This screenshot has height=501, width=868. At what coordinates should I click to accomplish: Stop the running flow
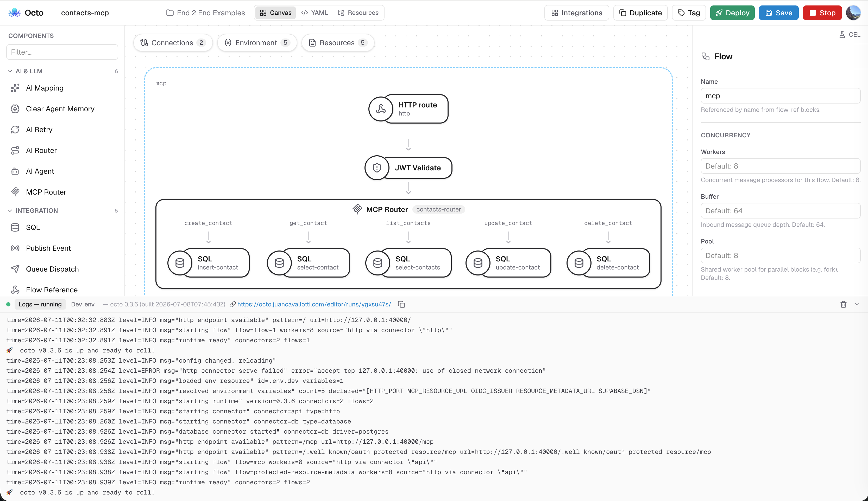tap(822, 13)
